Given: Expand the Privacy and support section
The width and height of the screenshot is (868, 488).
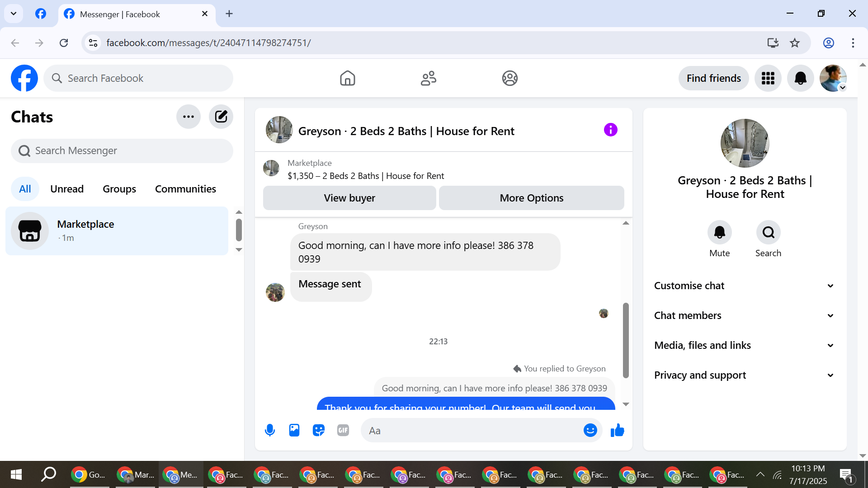Looking at the screenshot, I should pyautogui.click(x=745, y=375).
